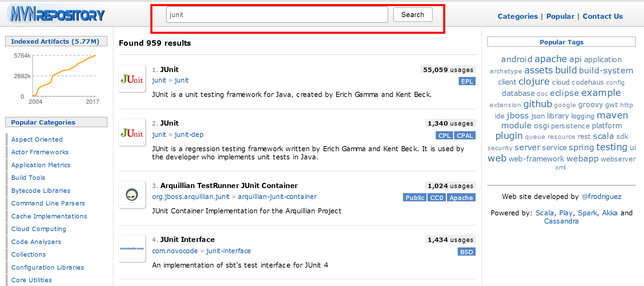Open the Code Analyzers category
The width and height of the screenshot is (644, 286).
[x=36, y=242]
